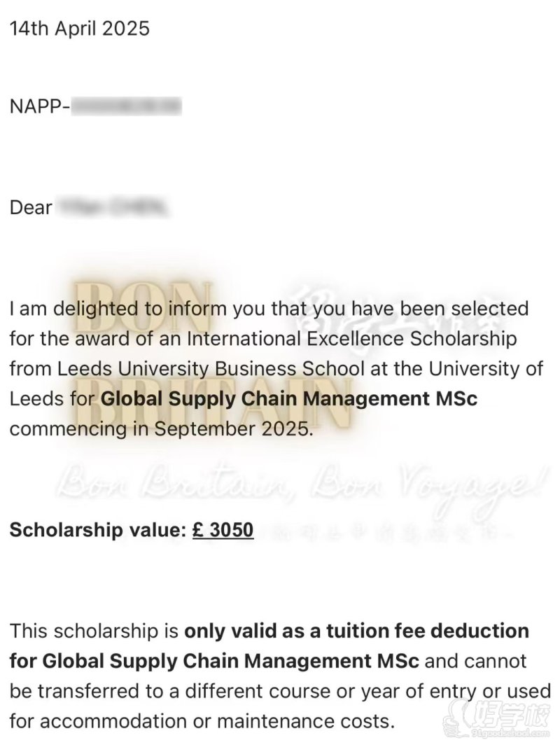
Task: Click the "Scholarship value:" bold label
Action: (97, 529)
